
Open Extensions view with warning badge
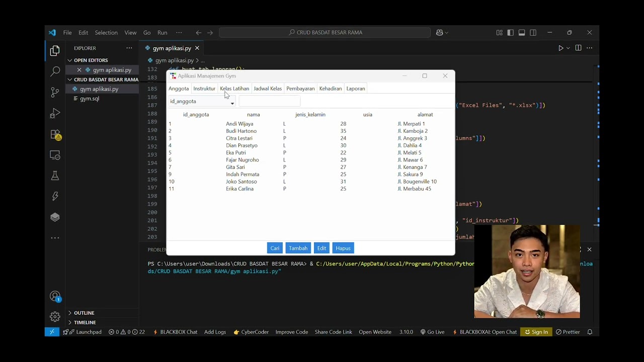pos(55,135)
